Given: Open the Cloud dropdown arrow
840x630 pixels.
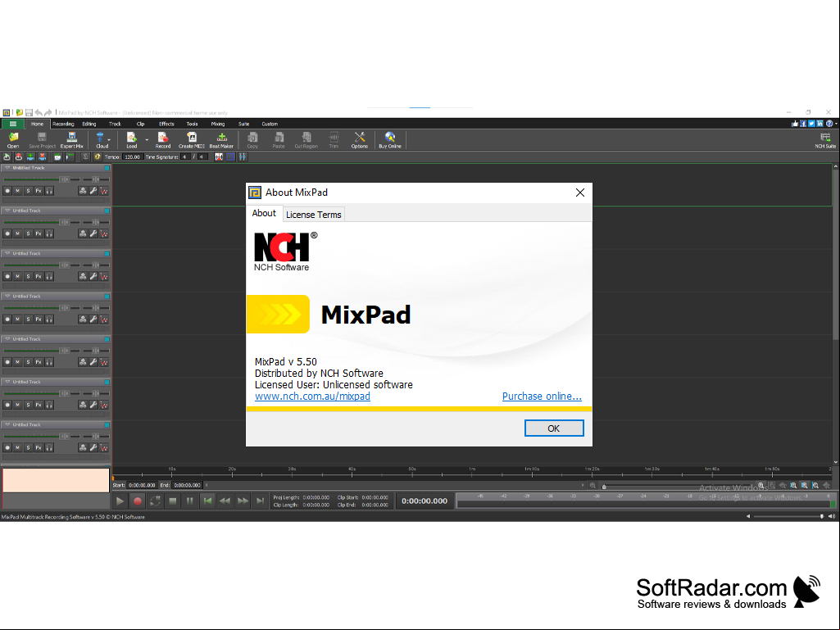Looking at the screenshot, I should pos(109,140).
